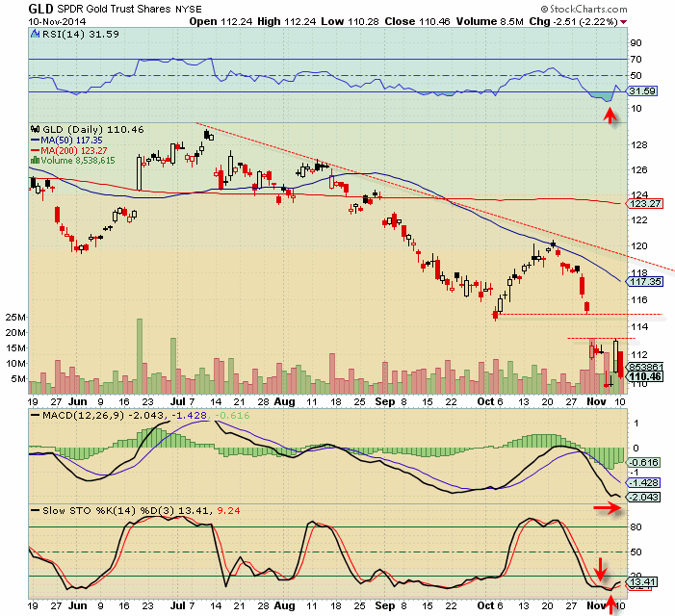The height and width of the screenshot is (616, 675).
Task: Click the candlestick icon before GLD (Daily)
Action: point(36,130)
